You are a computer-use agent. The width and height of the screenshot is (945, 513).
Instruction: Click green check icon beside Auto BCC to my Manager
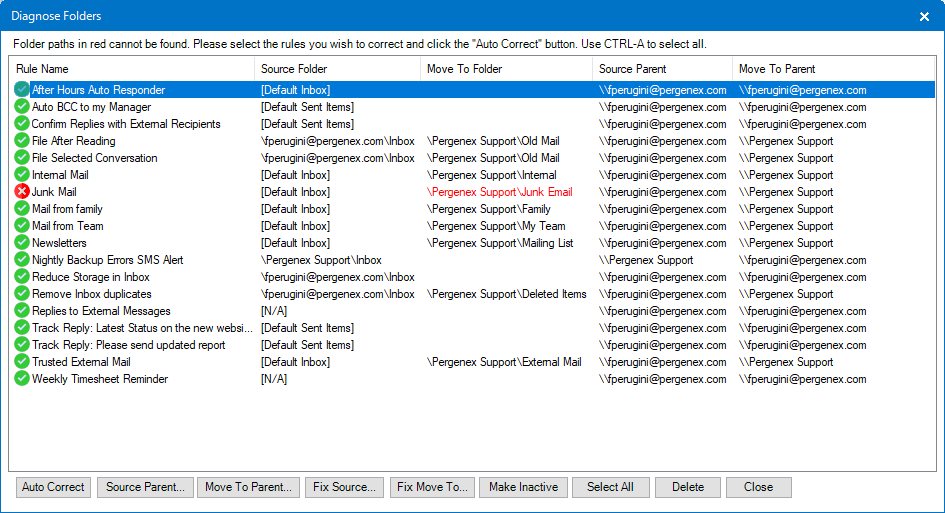click(x=22, y=107)
